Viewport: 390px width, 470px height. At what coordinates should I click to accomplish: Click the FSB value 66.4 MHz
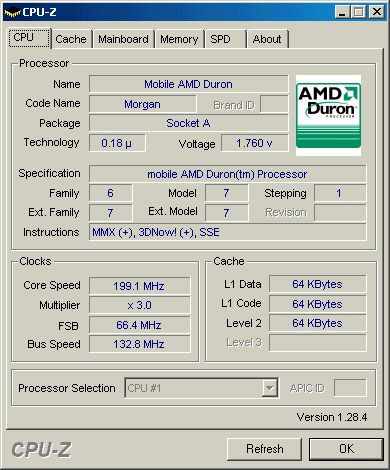pyautogui.click(x=140, y=325)
